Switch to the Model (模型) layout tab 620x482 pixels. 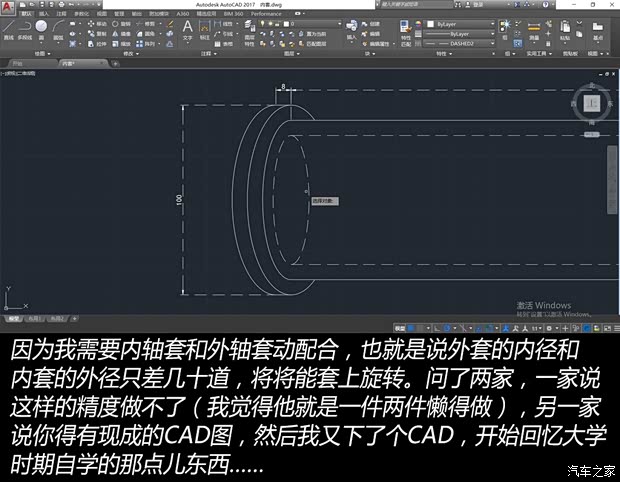pyautogui.click(x=13, y=319)
